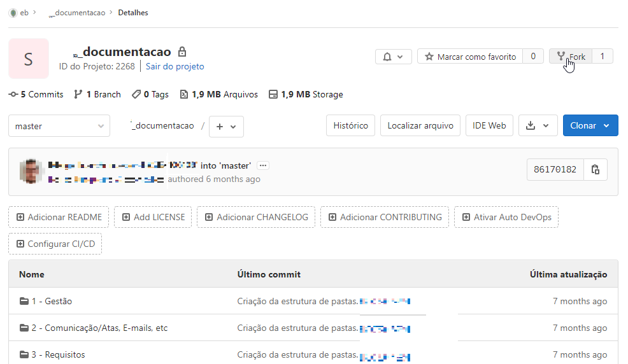Click commit message in 3 - Requisitos row
This screenshot has height=364, width=628.
point(297,355)
